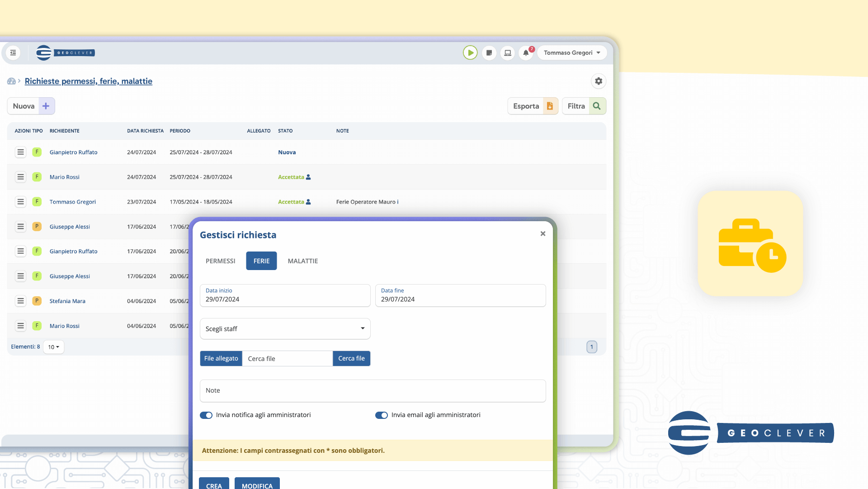The image size is (868, 489).
Task: Open the notes icon in header
Action: point(489,53)
